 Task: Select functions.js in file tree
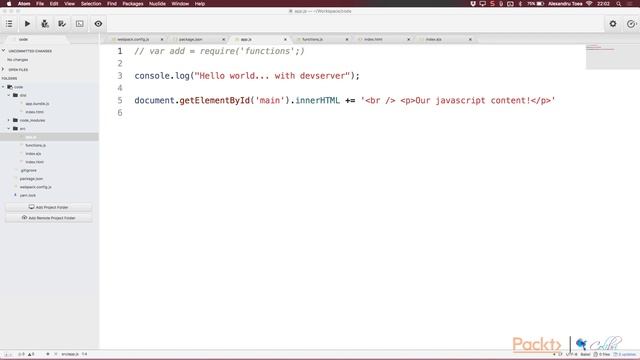pos(36,145)
